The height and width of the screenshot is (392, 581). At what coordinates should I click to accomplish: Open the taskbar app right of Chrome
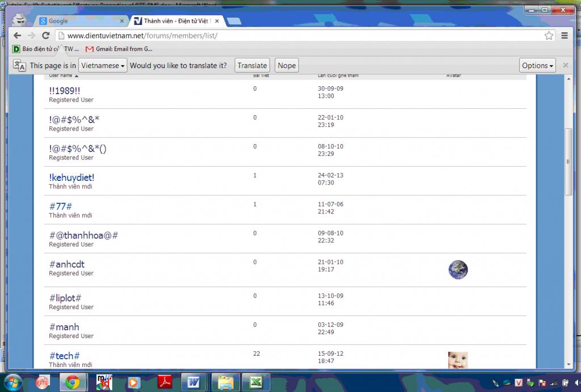104,382
